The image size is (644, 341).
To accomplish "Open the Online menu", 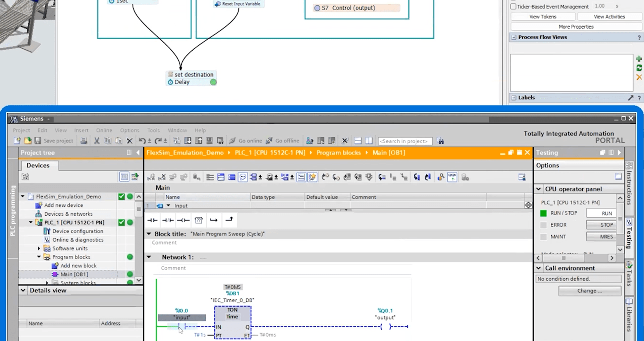I will pos(104,130).
